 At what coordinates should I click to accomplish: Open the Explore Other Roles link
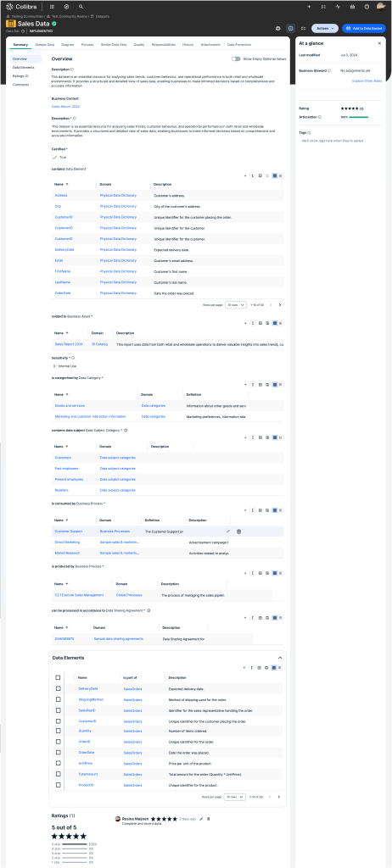click(x=367, y=81)
